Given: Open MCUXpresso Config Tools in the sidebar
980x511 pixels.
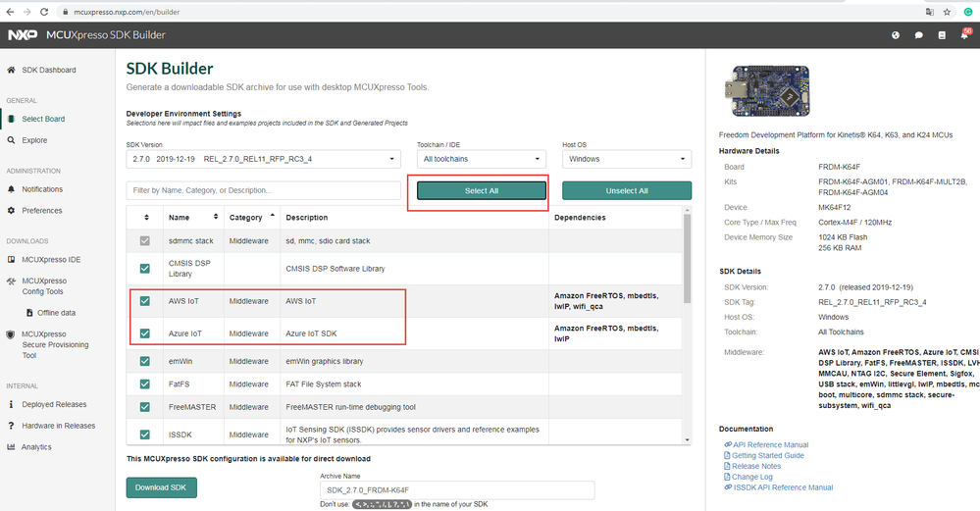Looking at the screenshot, I should (44, 286).
